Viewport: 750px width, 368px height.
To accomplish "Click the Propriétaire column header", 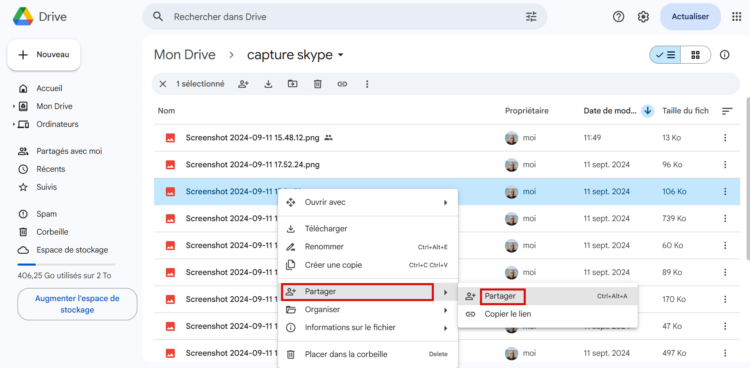I will [x=527, y=111].
